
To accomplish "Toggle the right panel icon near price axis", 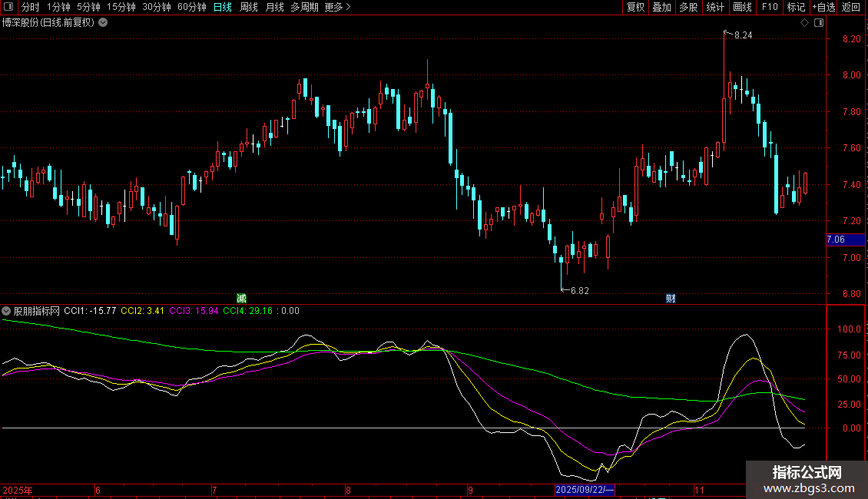I will [819, 23].
